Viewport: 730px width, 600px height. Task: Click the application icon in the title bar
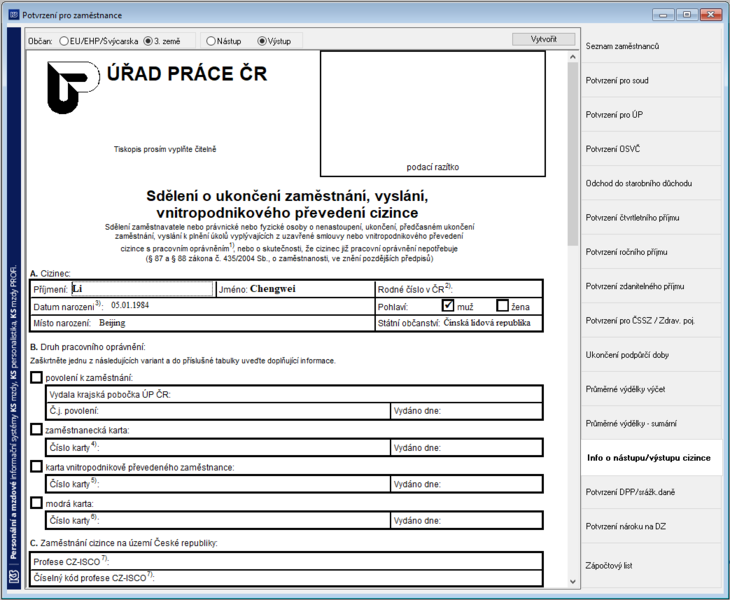[14, 15]
